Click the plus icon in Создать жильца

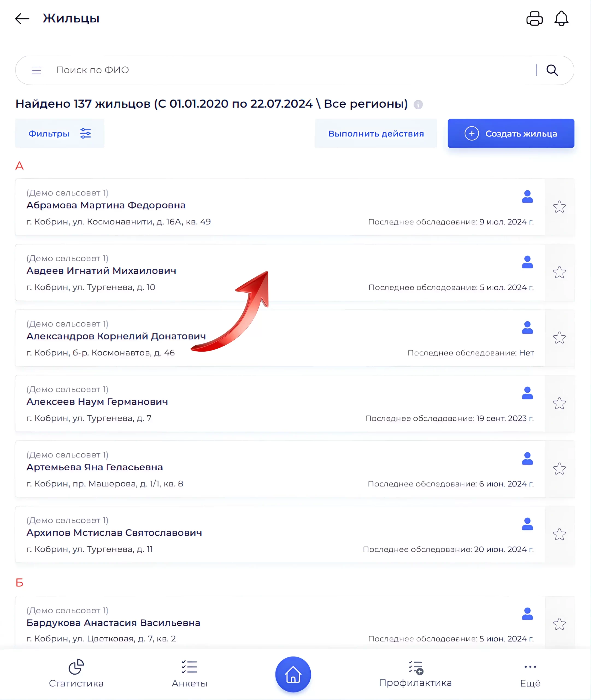471,133
